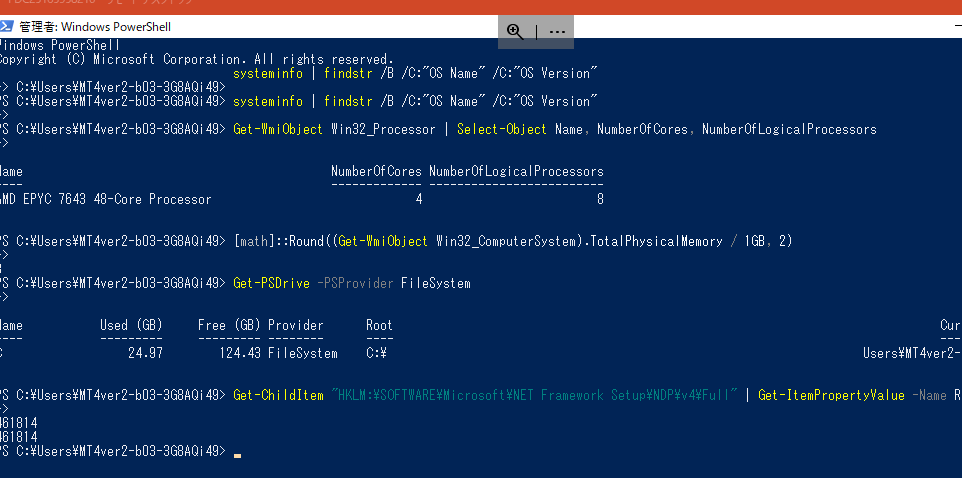Click the [math]::Round command text
Viewport: 962px width, 478px height.
pos(283,241)
